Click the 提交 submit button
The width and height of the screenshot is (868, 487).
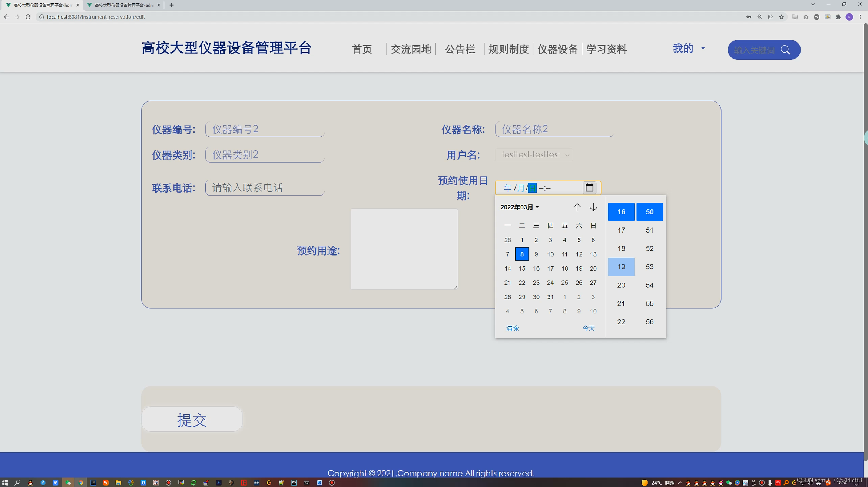tap(192, 419)
